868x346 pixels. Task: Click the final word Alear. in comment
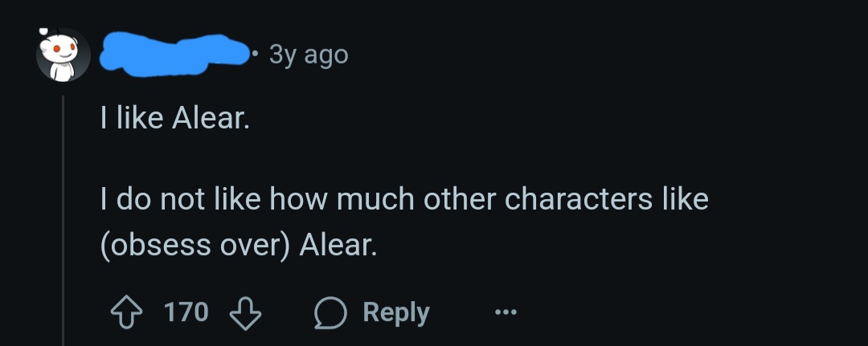click(338, 246)
